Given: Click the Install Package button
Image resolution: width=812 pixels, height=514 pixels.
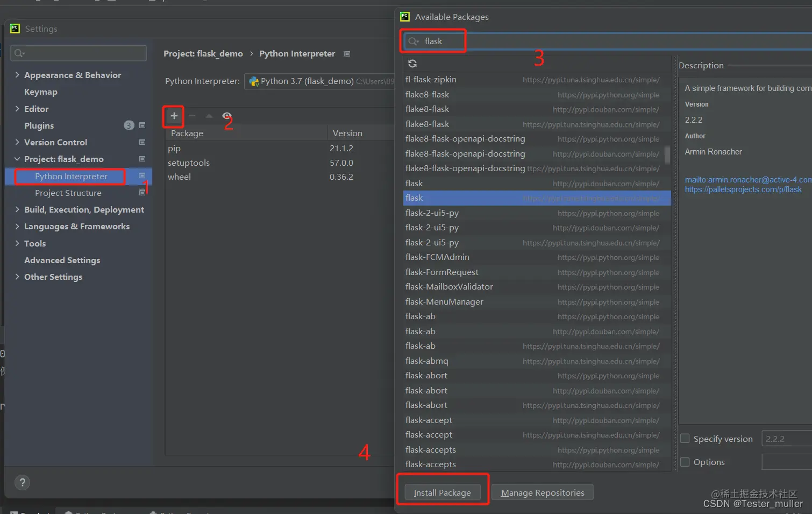Looking at the screenshot, I should pyautogui.click(x=442, y=492).
